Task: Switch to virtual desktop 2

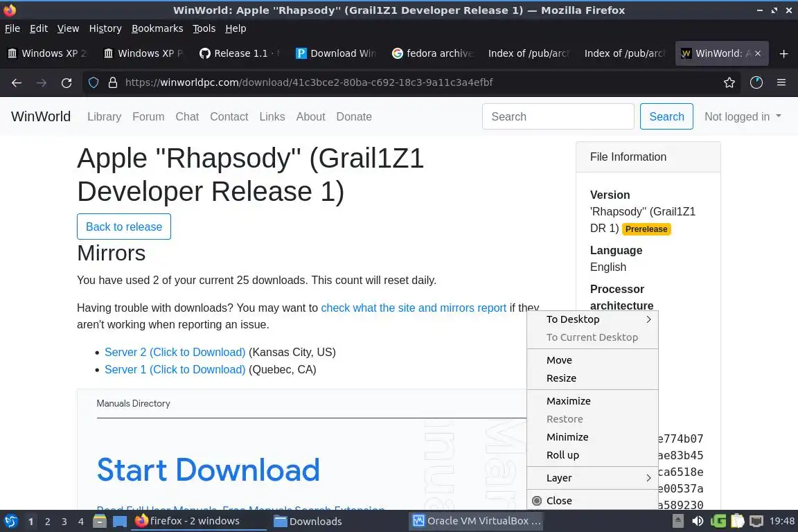Action: click(47, 522)
